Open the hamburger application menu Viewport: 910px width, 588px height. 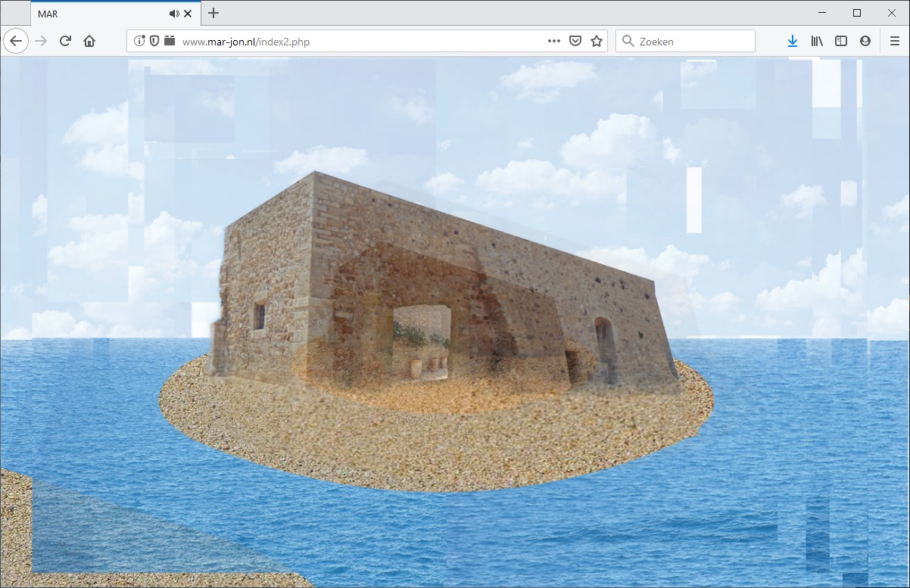tap(895, 41)
